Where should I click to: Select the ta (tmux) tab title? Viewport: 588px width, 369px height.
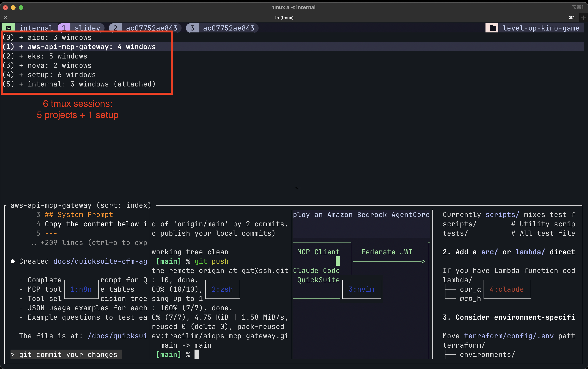tap(284, 17)
